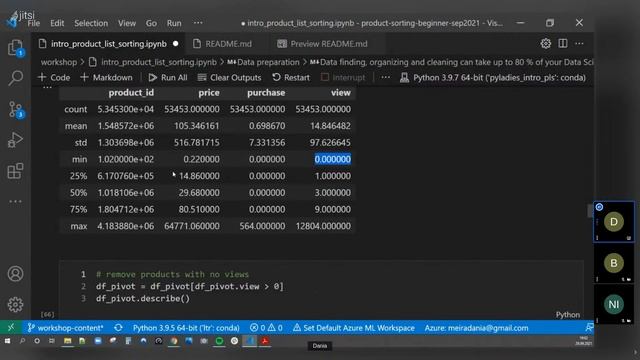The image size is (640, 360).
Task: Split the editor to the right
Action: (563, 43)
